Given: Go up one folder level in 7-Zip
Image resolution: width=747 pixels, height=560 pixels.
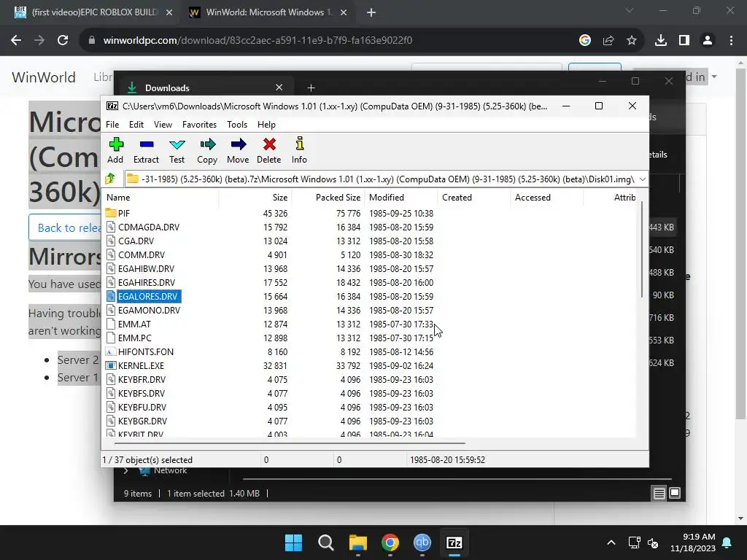Looking at the screenshot, I should (x=110, y=179).
